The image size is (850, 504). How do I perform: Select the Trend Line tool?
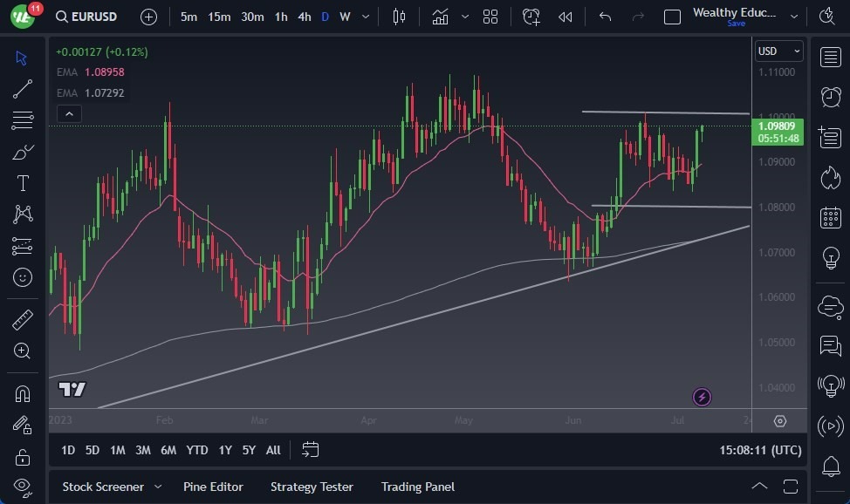pos(22,88)
